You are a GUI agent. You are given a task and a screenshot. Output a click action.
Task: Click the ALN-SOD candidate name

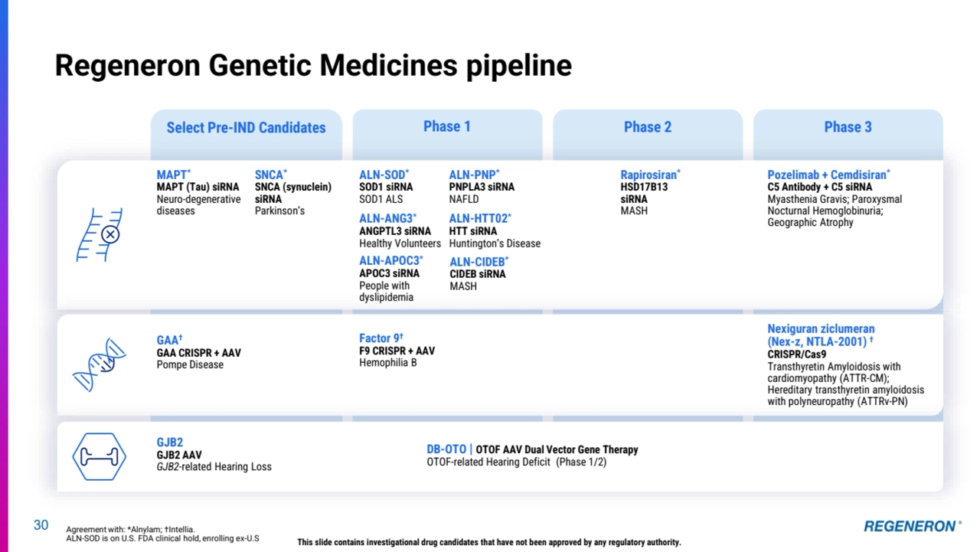point(384,175)
